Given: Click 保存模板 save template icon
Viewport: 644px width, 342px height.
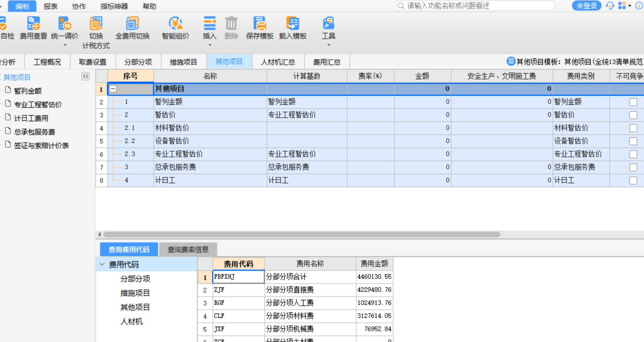Looking at the screenshot, I should click(260, 23).
